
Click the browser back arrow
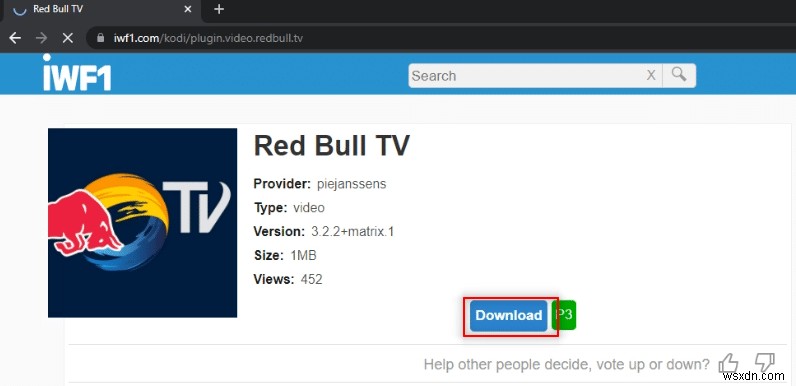15,38
